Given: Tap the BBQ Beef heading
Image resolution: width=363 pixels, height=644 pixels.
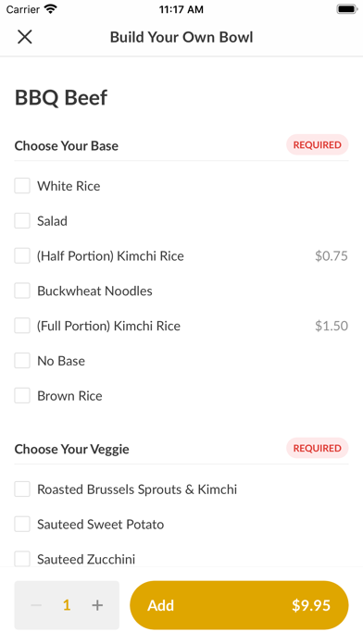Looking at the screenshot, I should (61, 98).
